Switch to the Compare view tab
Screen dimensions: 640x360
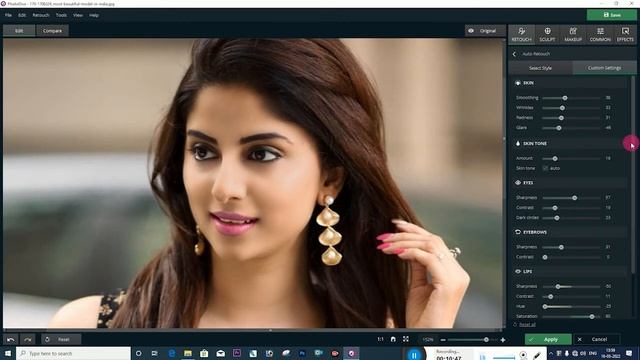pyautogui.click(x=52, y=31)
